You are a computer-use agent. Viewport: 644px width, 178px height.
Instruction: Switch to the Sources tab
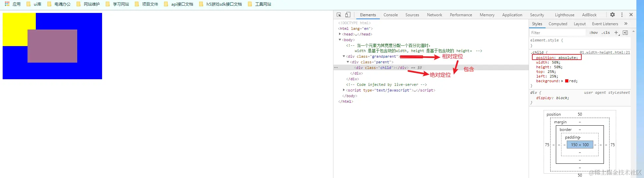[x=412, y=15]
